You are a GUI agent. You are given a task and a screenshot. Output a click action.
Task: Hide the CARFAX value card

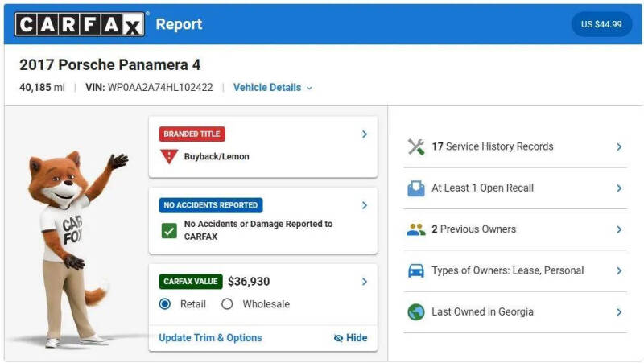(x=350, y=337)
